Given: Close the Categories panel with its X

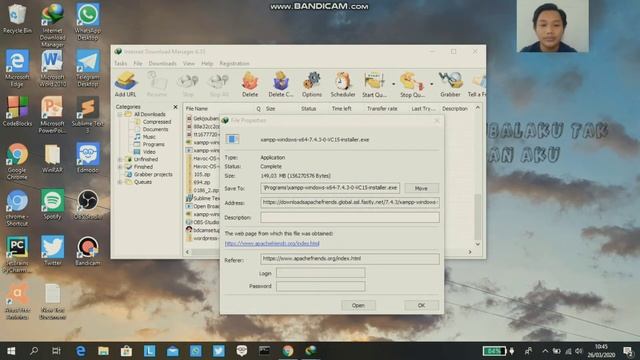Looking at the screenshot, I should click(x=176, y=107).
